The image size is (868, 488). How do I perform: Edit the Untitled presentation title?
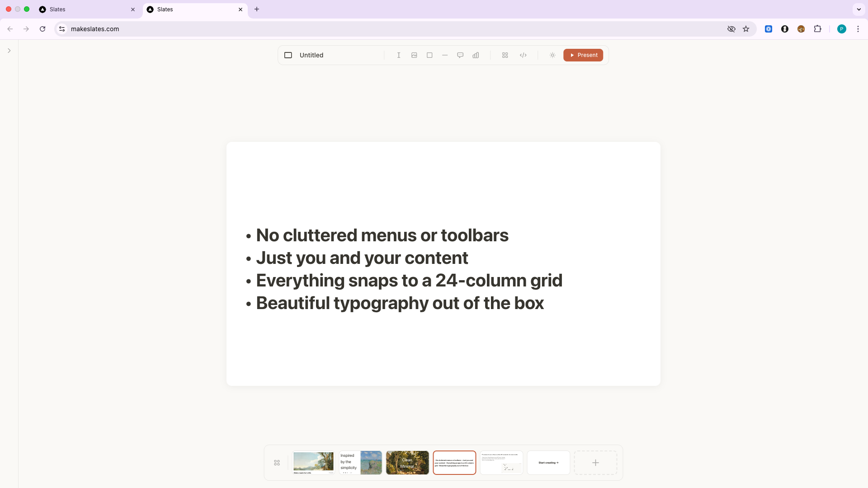[x=311, y=55]
